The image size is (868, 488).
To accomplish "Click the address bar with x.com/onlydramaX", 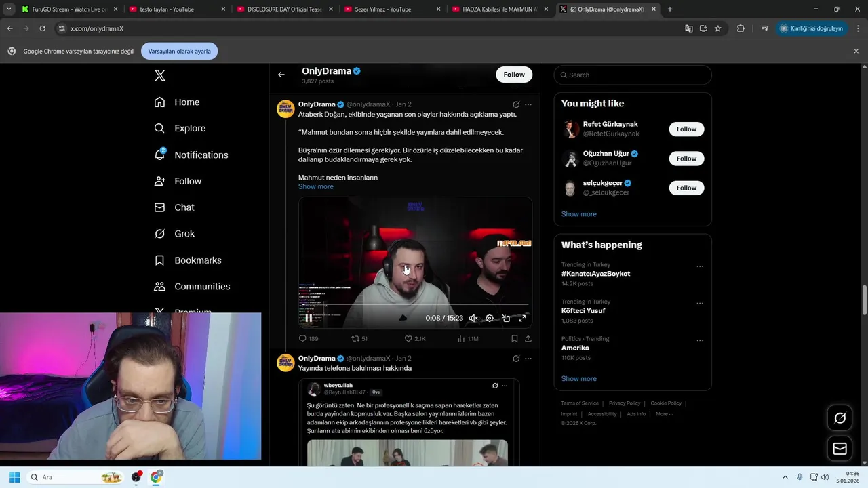I will point(366,28).
